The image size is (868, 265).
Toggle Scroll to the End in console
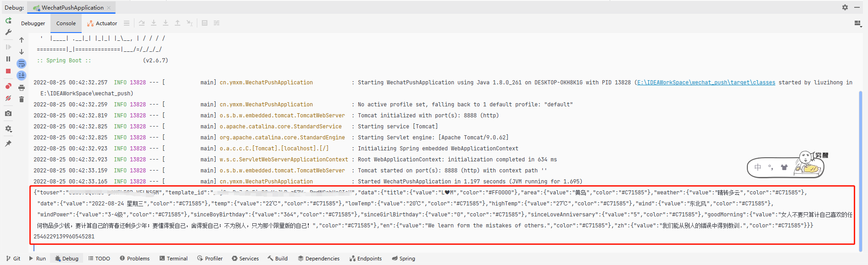point(22,76)
